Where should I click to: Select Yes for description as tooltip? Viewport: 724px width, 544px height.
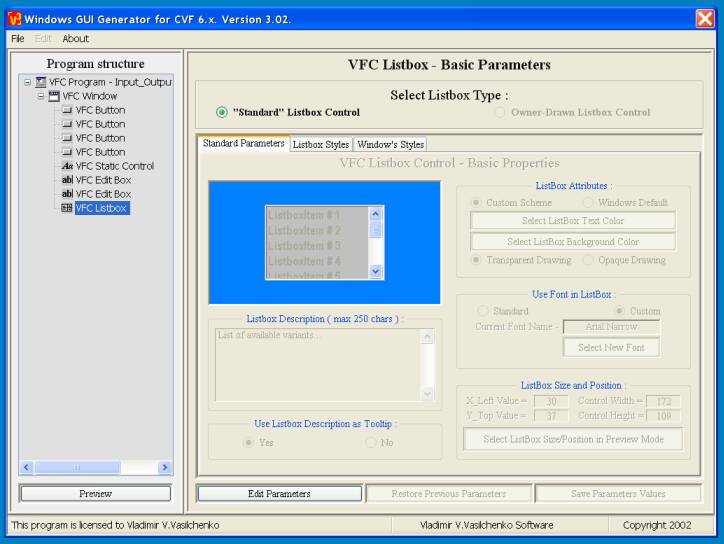click(248, 442)
